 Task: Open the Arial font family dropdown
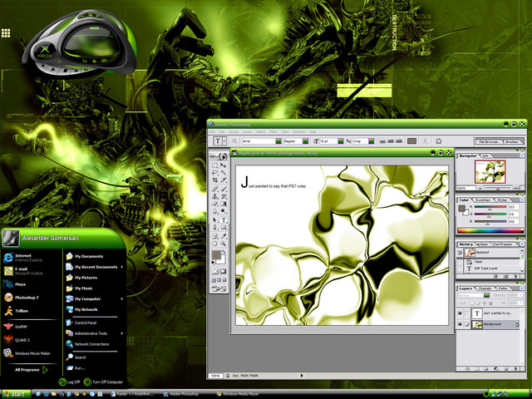click(x=255, y=141)
